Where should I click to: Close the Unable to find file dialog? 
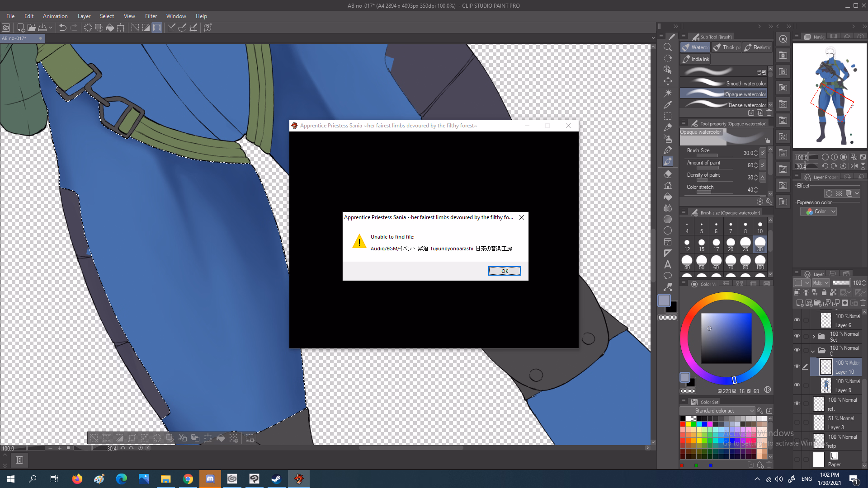point(522,217)
